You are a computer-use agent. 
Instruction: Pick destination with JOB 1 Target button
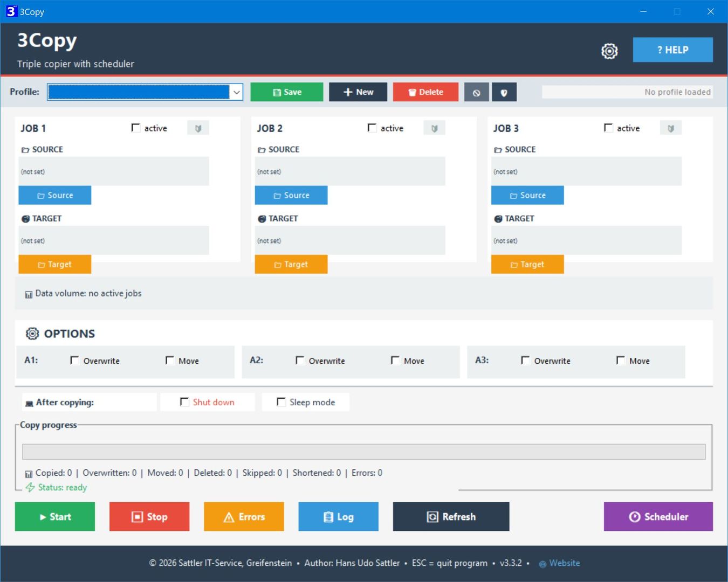(x=55, y=264)
